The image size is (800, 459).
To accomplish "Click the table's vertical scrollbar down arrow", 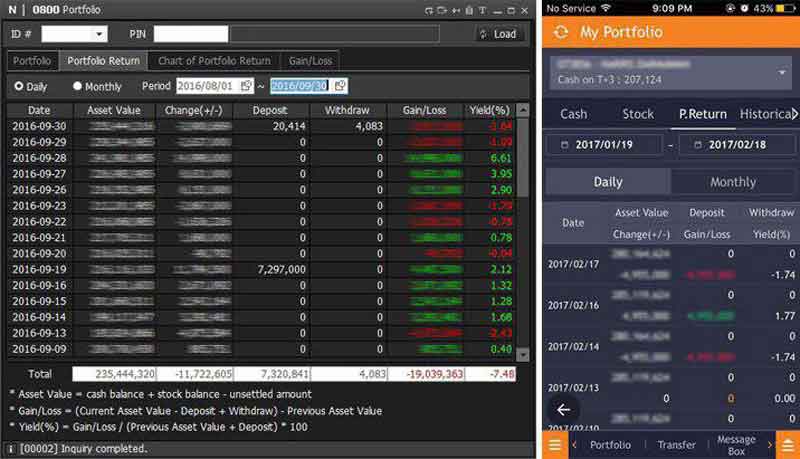I will click(523, 354).
